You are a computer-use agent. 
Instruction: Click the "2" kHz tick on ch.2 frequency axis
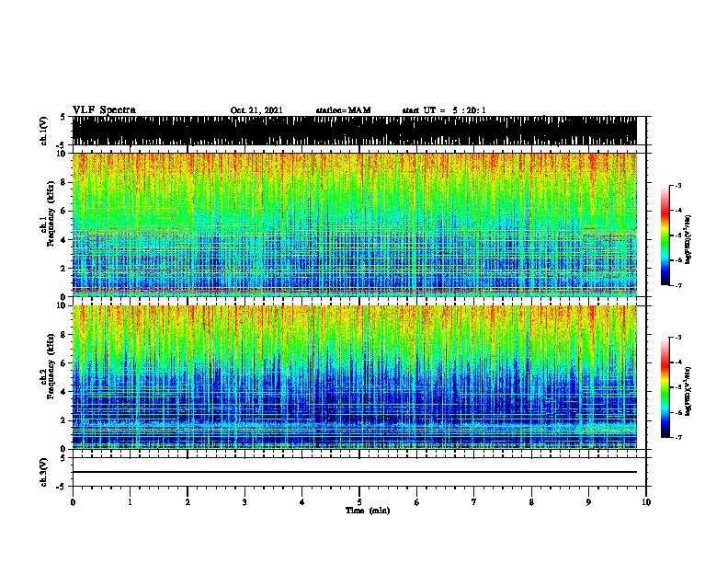coord(64,420)
